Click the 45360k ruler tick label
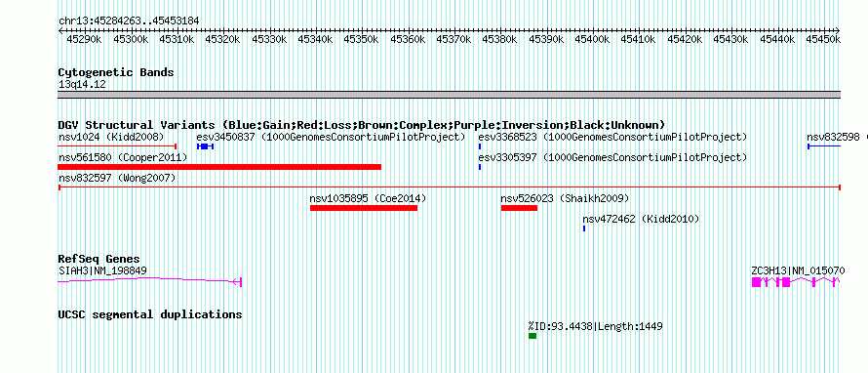The width and height of the screenshot is (868, 373). [409, 39]
